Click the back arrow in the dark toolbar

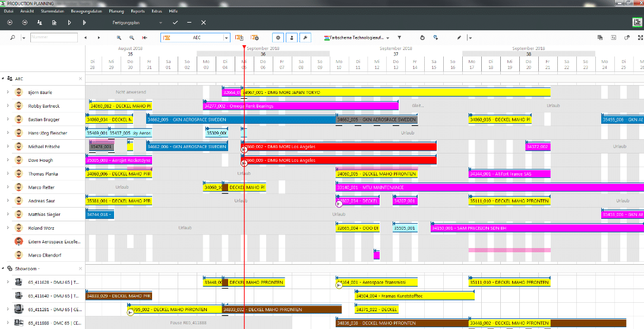[x=10, y=23]
